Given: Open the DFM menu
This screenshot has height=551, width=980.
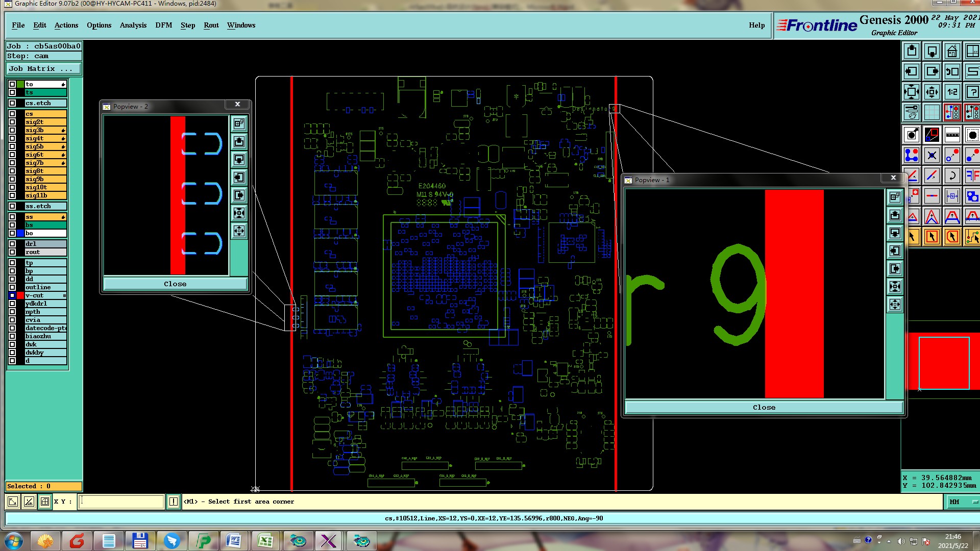Looking at the screenshot, I should pos(163,25).
